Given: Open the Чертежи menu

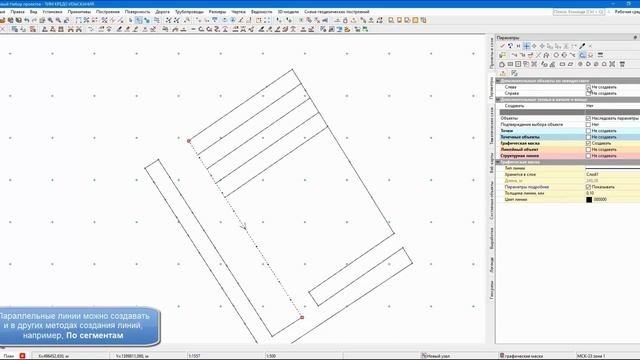Looking at the screenshot, I should pyautogui.click(x=238, y=12).
